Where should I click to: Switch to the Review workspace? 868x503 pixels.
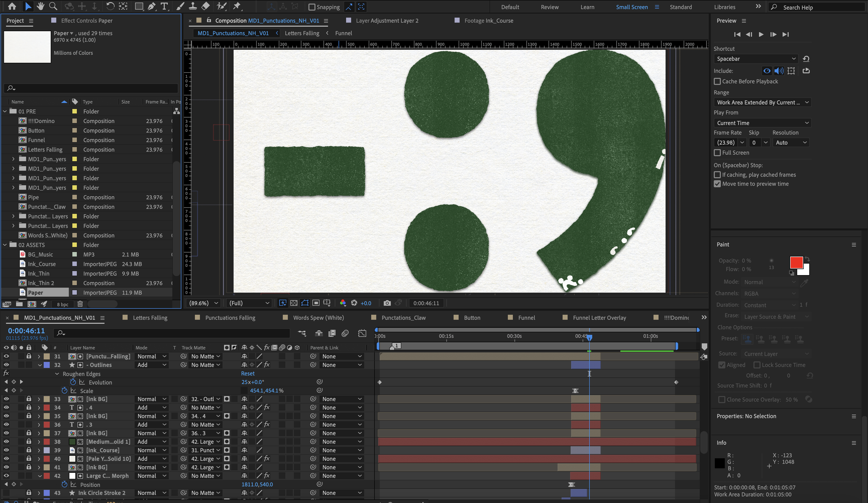[549, 7]
